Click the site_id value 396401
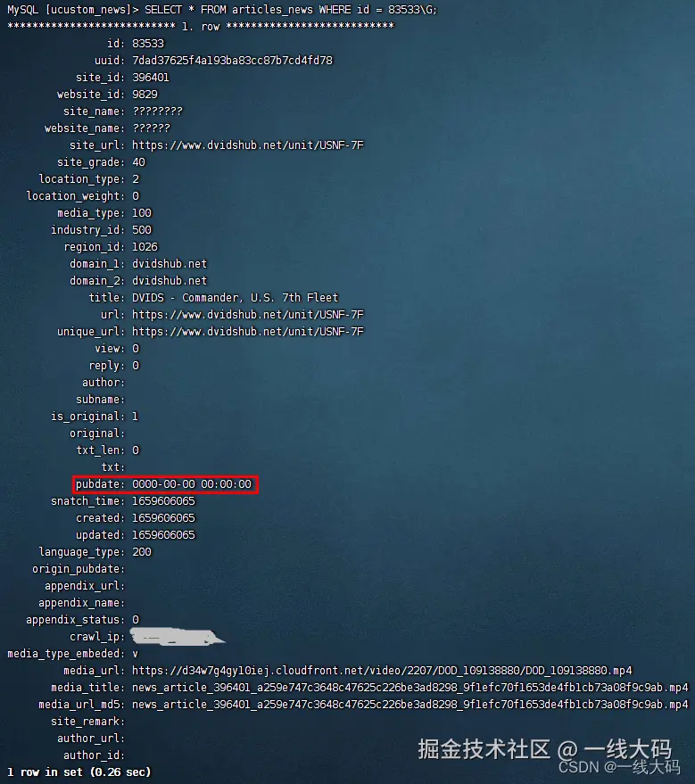 [151, 78]
